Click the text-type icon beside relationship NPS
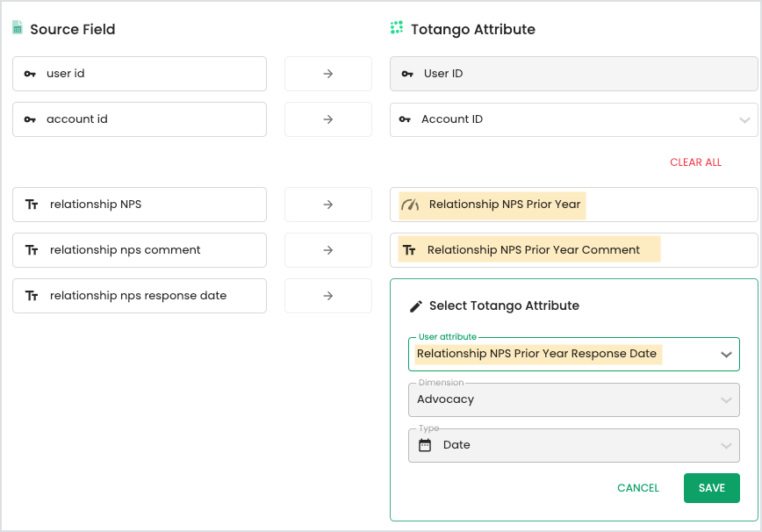Viewport: 762px width, 532px height. 32,205
